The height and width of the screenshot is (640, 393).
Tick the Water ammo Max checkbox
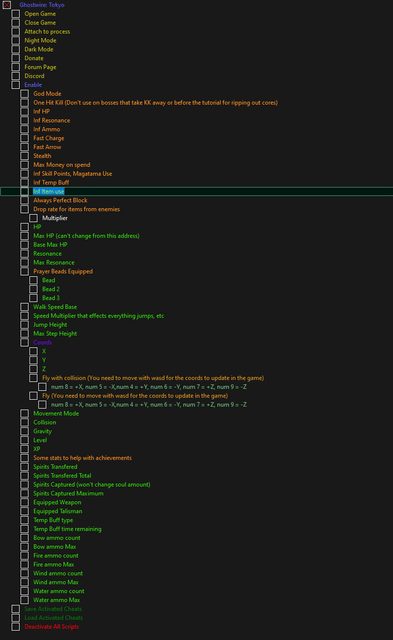pos(24,600)
